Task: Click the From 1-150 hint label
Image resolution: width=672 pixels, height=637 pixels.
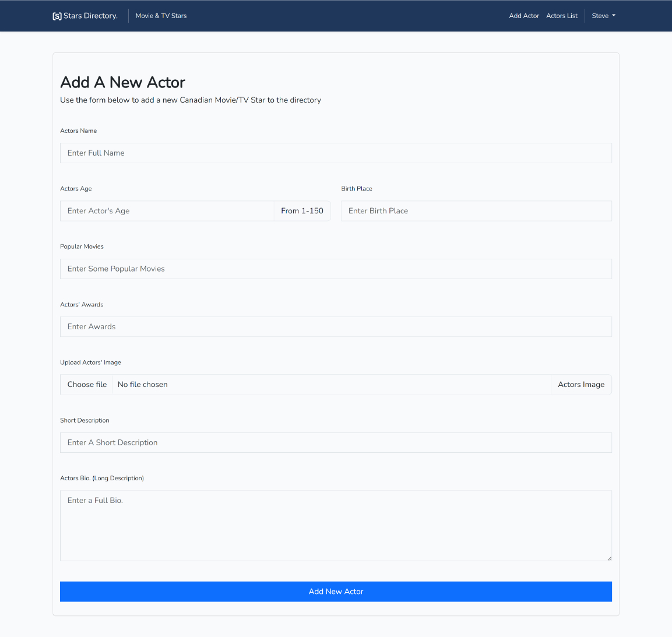Action: (x=302, y=210)
